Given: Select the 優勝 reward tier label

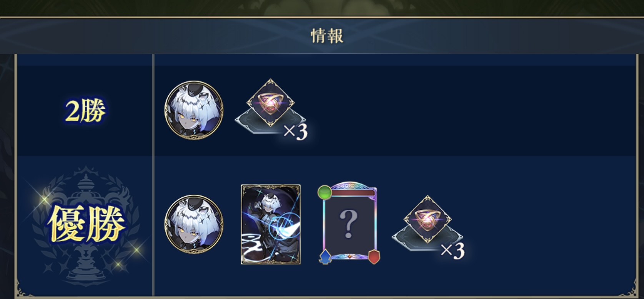Looking at the screenshot, I should click(x=87, y=224).
